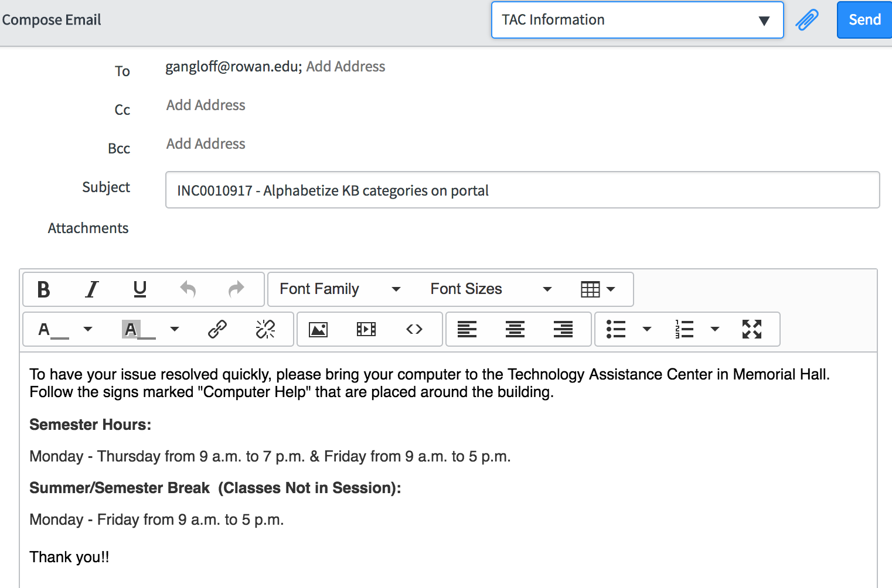Click the background color icon

[x=139, y=330]
